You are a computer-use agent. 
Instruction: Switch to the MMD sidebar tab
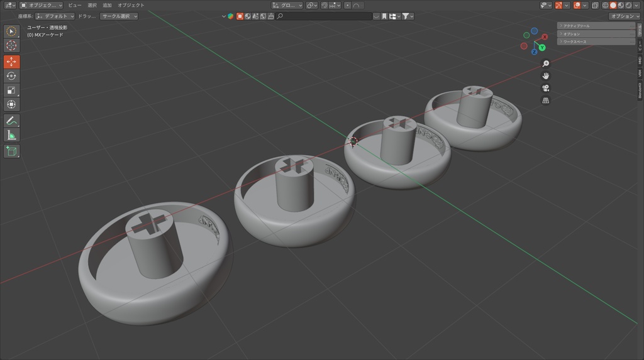tap(640, 60)
